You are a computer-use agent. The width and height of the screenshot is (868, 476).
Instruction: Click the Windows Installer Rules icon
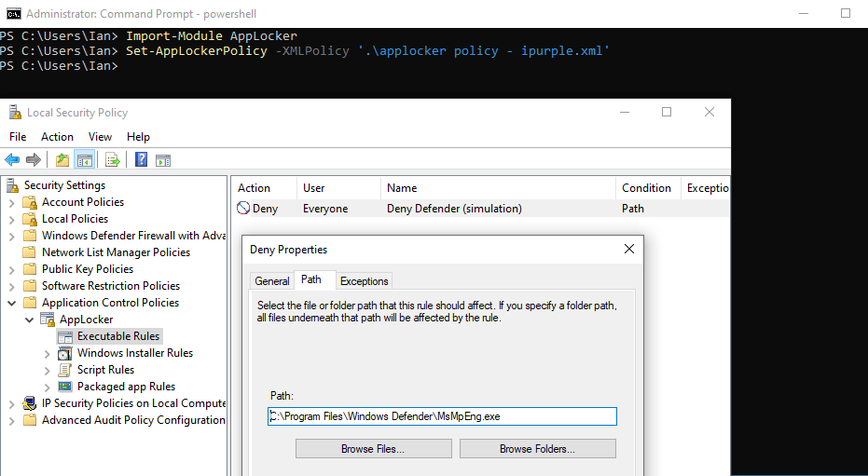(65, 353)
